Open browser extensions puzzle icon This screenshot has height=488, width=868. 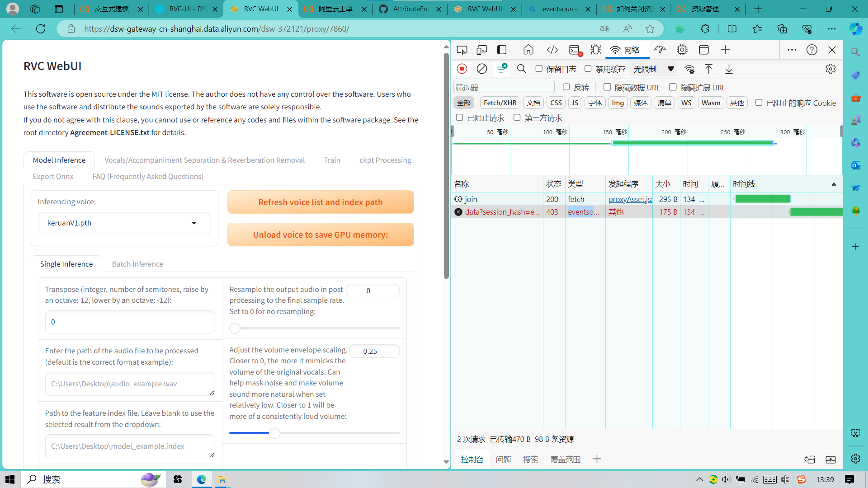(x=705, y=29)
